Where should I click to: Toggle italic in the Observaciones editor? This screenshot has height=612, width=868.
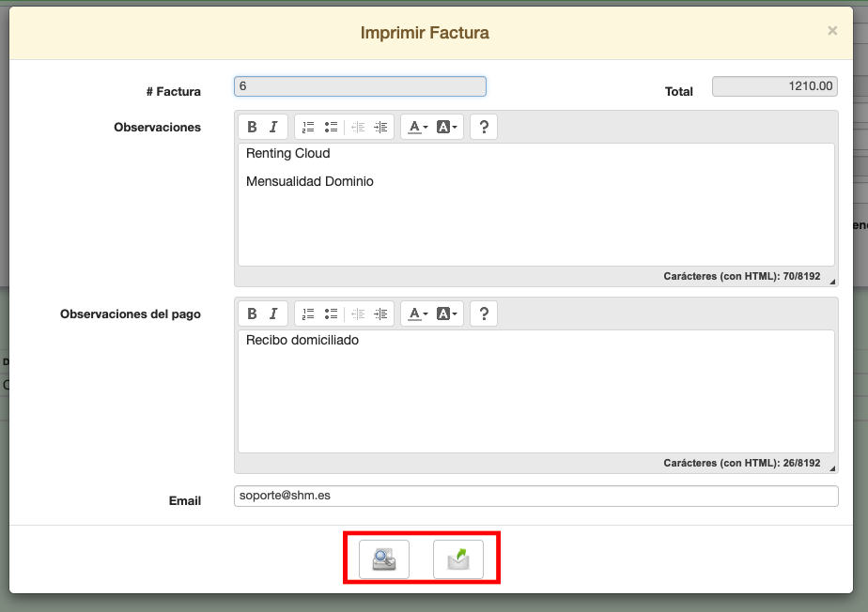click(x=273, y=128)
